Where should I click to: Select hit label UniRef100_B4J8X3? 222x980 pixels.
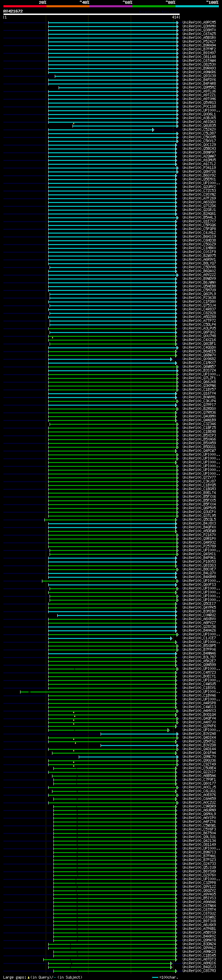click(199, 524)
